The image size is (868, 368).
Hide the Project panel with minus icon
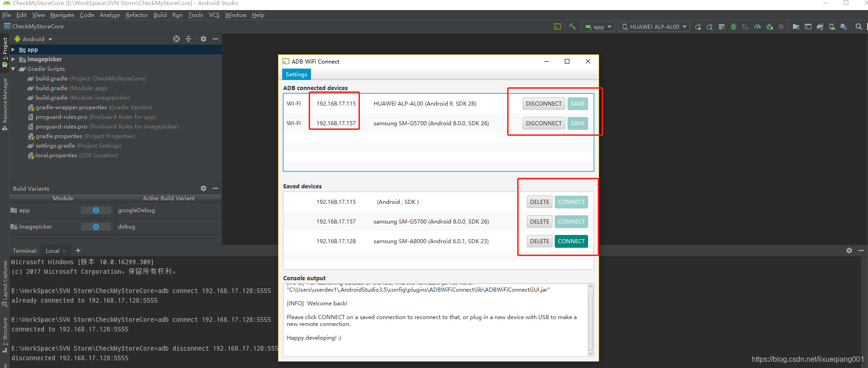pyautogui.click(x=215, y=39)
